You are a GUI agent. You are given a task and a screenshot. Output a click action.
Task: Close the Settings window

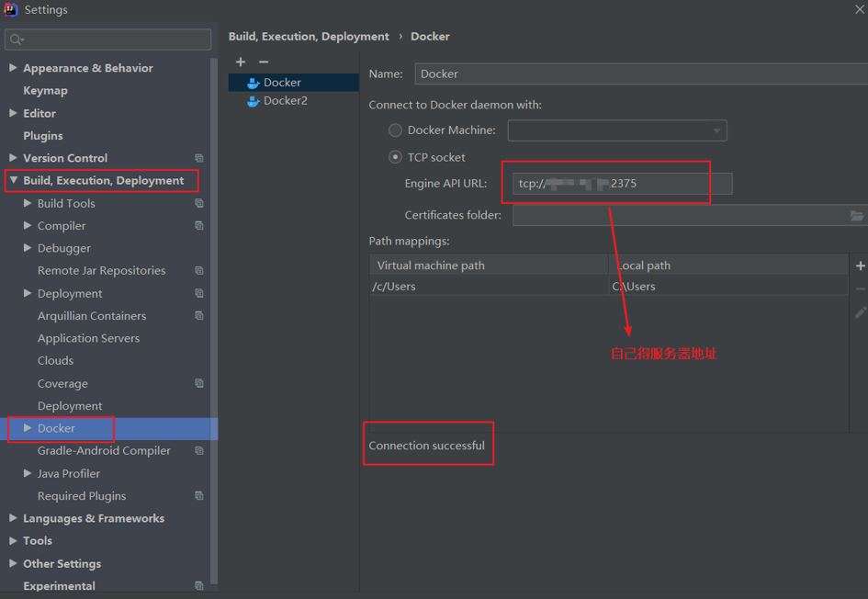860,9
